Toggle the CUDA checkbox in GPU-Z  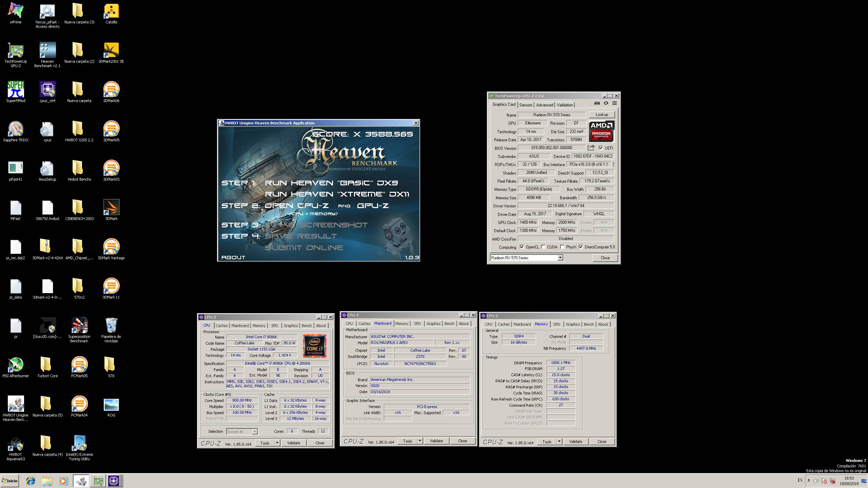[x=543, y=247]
